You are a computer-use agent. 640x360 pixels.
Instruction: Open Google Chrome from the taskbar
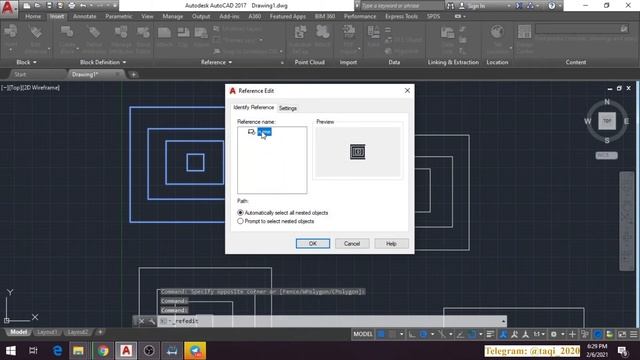(103, 351)
